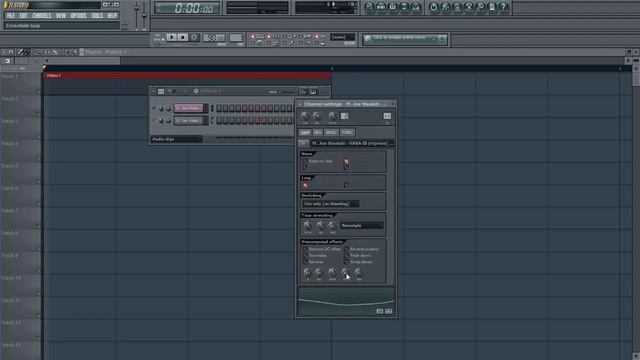Viewport: 640px width, 360px height.
Task: Switch to the SMP tab in Channel settings
Action: [x=305, y=132]
